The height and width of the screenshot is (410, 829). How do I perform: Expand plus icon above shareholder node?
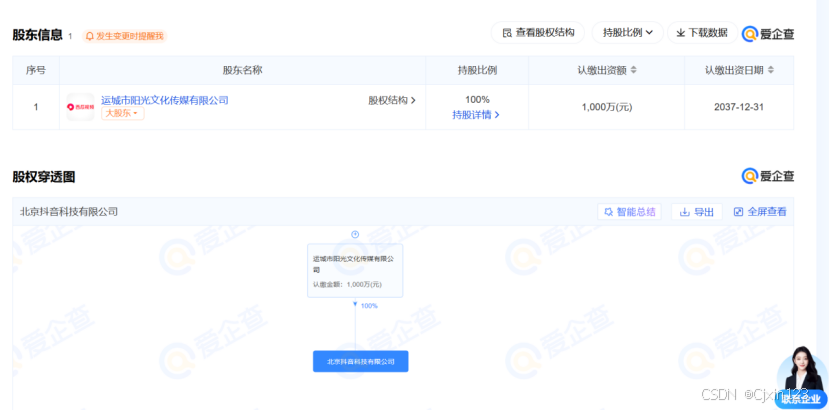pos(355,234)
